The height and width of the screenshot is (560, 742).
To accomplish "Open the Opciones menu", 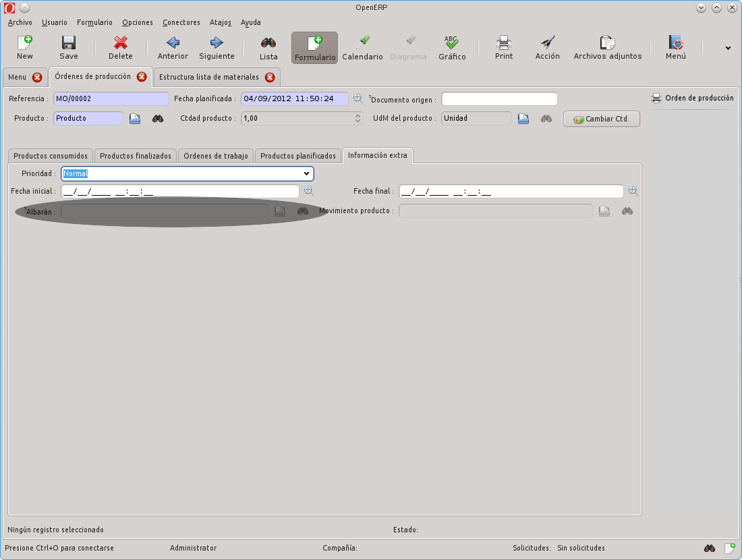I will tap(137, 22).
